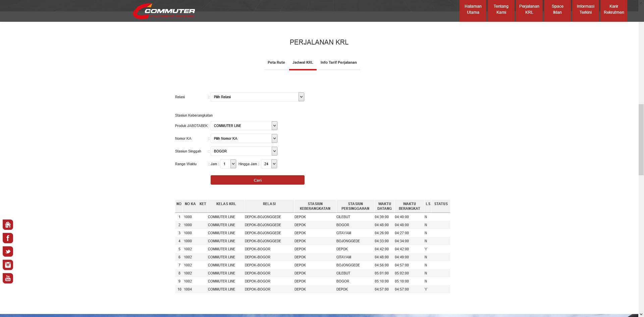Click the home icon in left sidebar
The width and height of the screenshot is (644, 317).
click(x=8, y=225)
